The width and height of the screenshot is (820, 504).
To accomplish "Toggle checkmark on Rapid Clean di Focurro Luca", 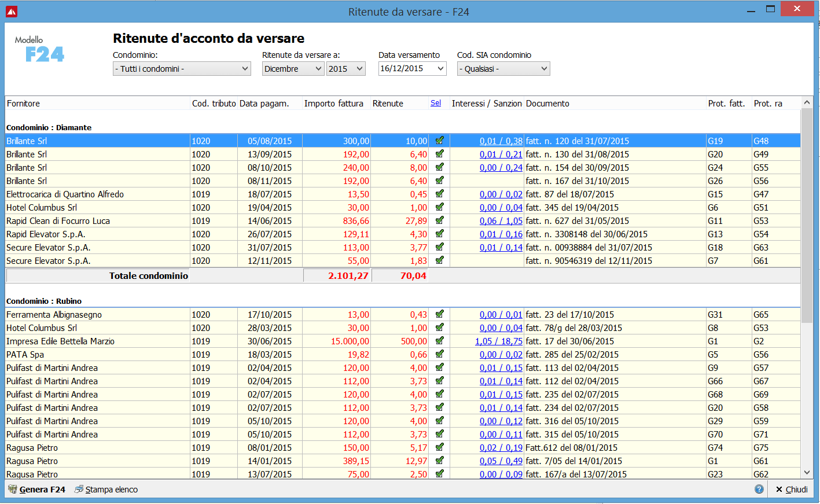I will point(440,220).
